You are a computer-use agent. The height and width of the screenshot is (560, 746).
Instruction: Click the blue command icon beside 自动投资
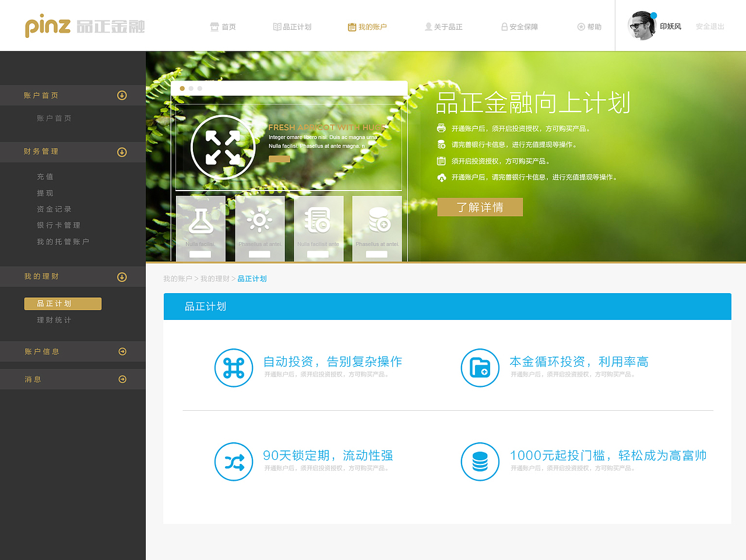[233, 368]
